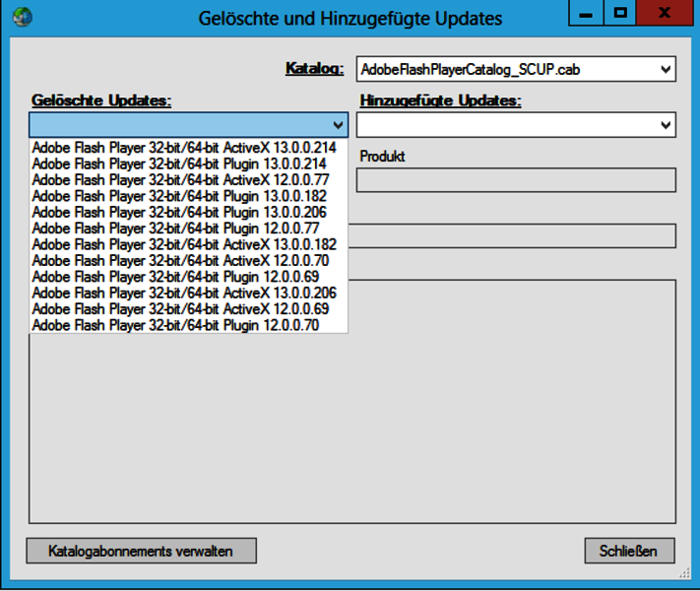Pick Adobe Flash Player ActiveX 12.0.0.70

pos(188,260)
